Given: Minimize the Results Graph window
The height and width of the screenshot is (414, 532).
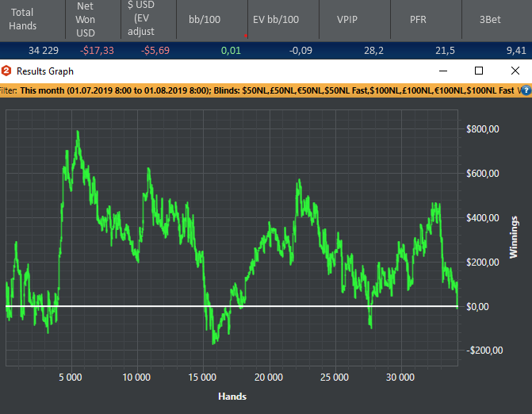Looking at the screenshot, I should coord(443,71).
